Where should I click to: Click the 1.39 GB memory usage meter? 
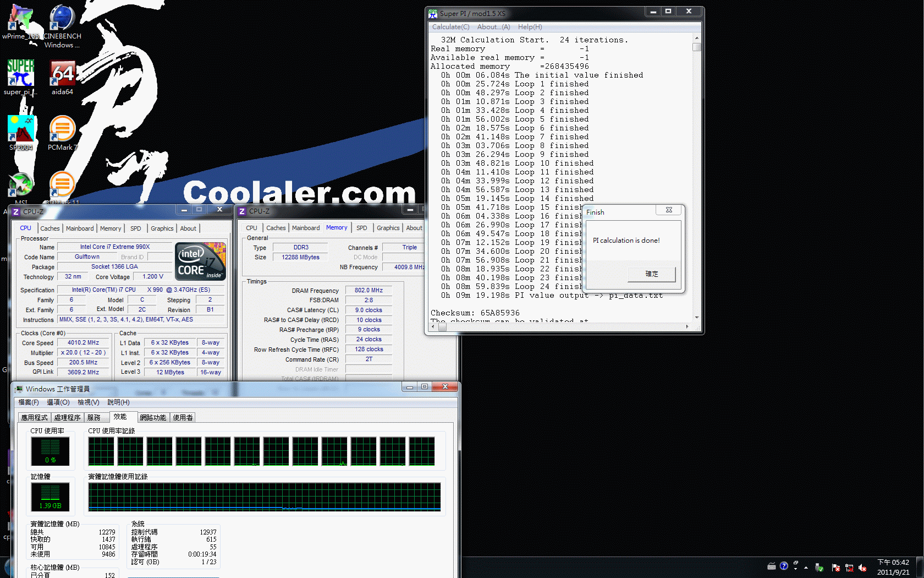click(x=50, y=497)
